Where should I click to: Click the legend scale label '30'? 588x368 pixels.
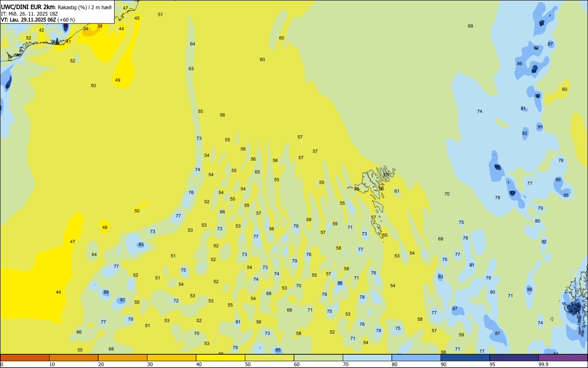tap(150, 364)
